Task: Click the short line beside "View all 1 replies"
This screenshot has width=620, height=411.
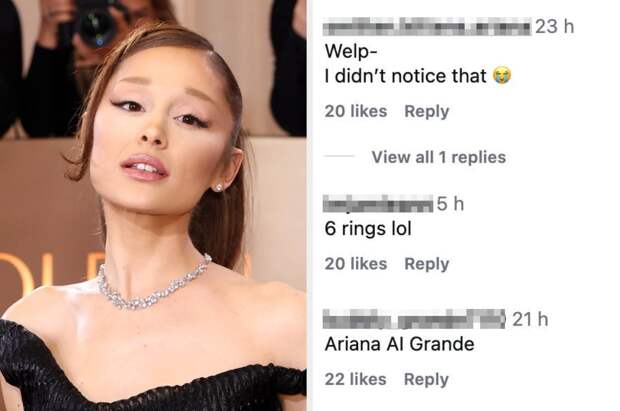Action: pyautogui.click(x=339, y=156)
